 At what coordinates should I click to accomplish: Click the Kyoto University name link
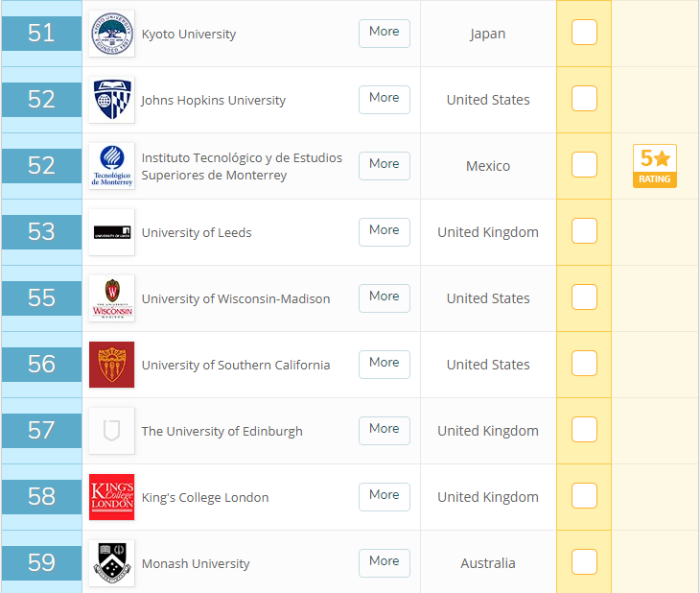coord(188,34)
